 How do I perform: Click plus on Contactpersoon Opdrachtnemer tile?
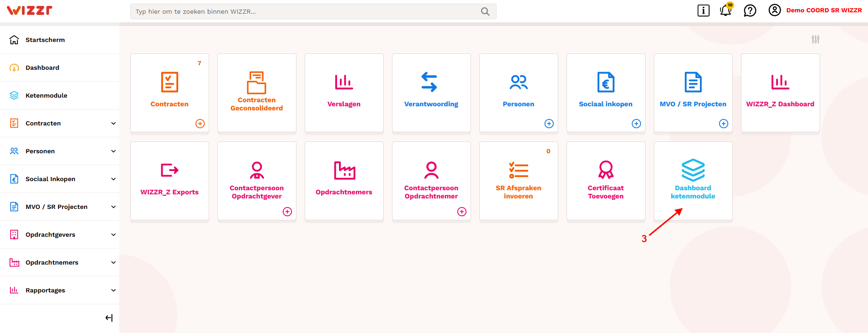(x=462, y=212)
